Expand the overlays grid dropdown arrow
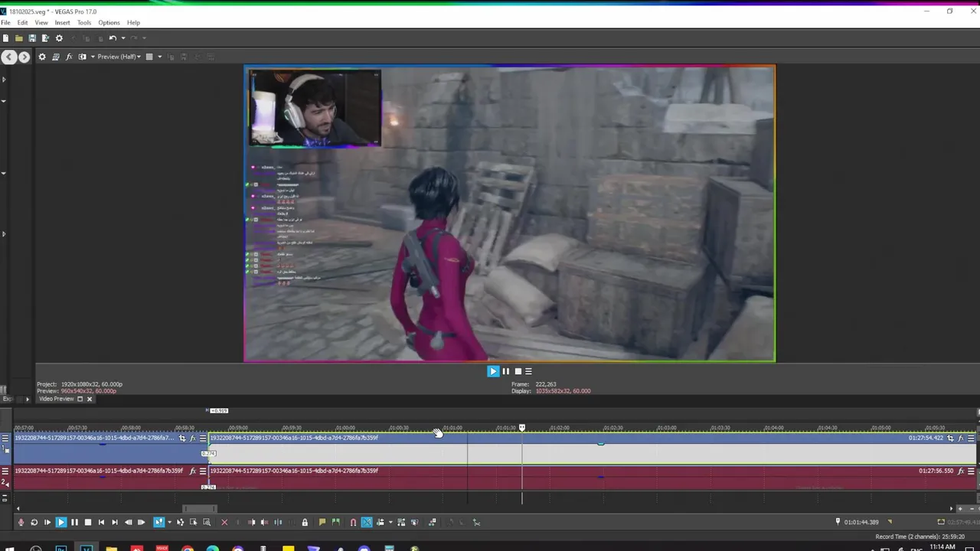Screen dimensions: 980x551 click(x=159, y=57)
